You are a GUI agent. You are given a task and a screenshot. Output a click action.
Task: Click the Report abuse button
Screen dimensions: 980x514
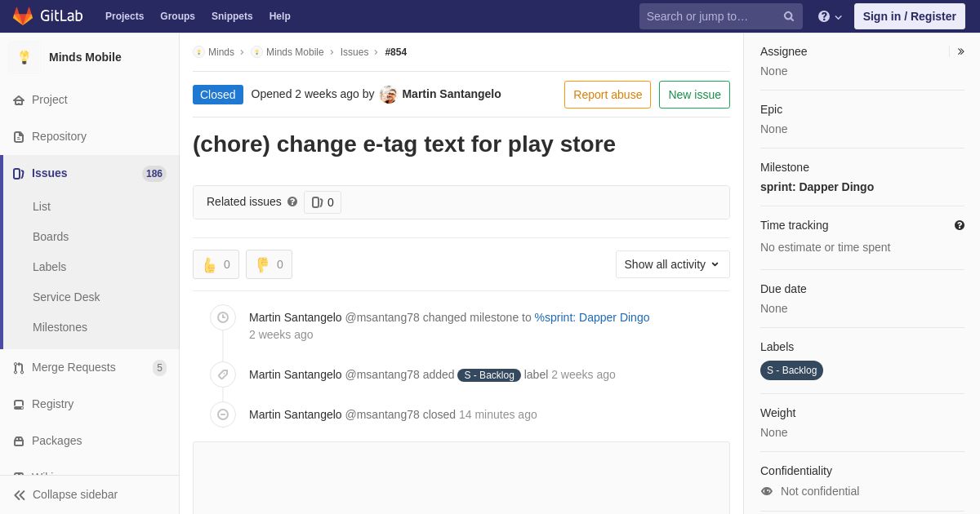pos(608,95)
